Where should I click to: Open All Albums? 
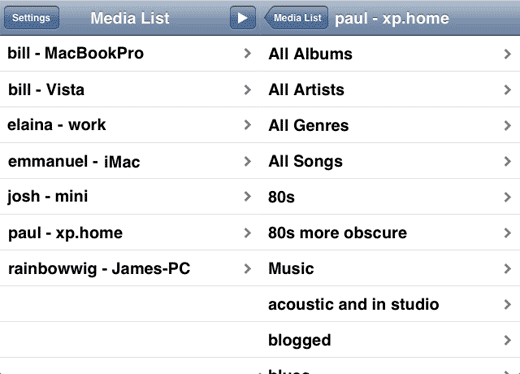390,53
